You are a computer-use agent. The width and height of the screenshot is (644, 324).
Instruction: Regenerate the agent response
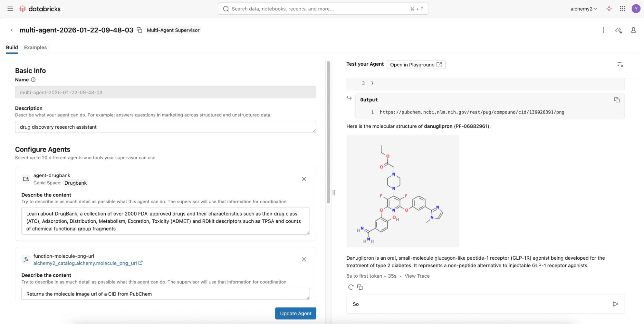(x=351, y=287)
